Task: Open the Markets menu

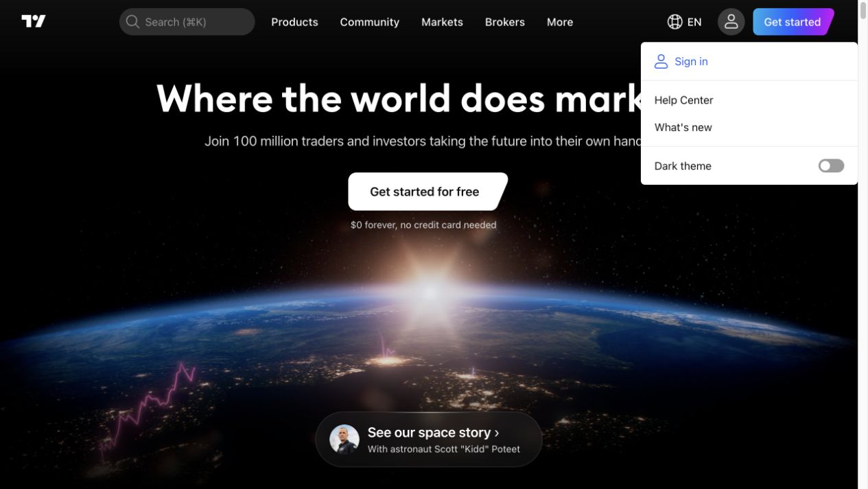Action: (442, 22)
